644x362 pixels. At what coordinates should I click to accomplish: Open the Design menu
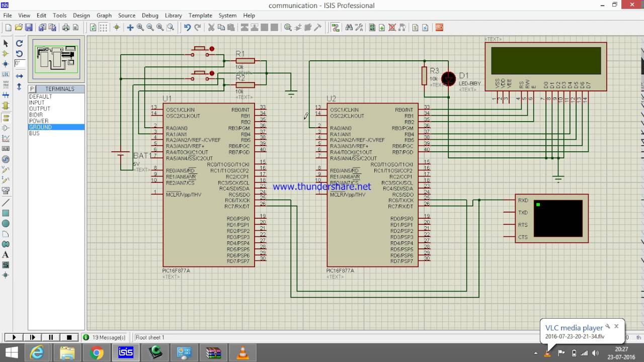tap(82, 16)
